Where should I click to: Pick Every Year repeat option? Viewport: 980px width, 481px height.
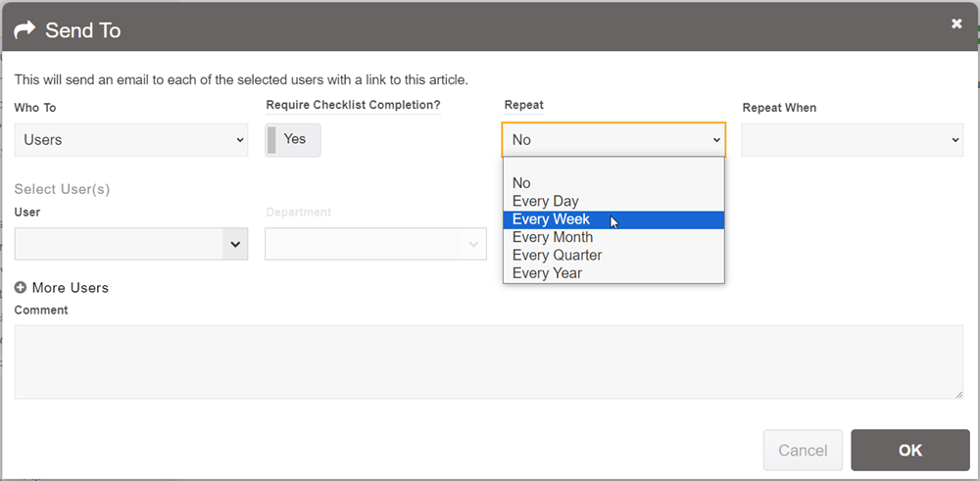(547, 273)
